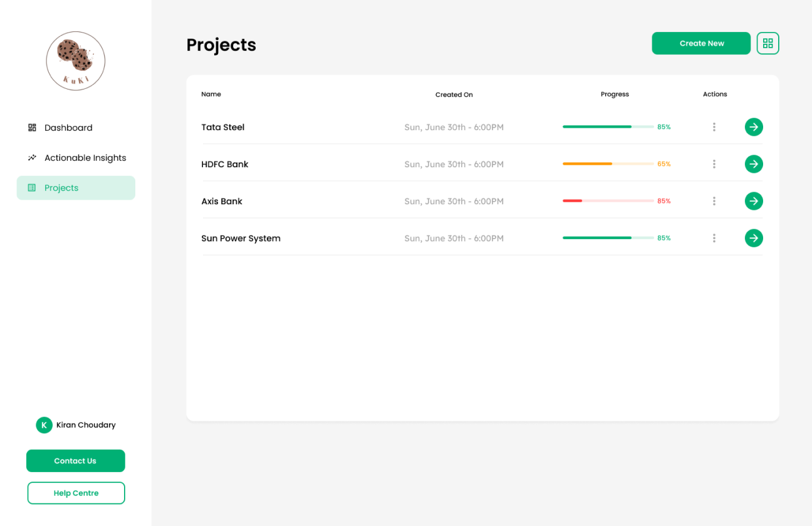Open the Dashboard menu item
Viewport: 812px width, 526px height.
coord(76,128)
